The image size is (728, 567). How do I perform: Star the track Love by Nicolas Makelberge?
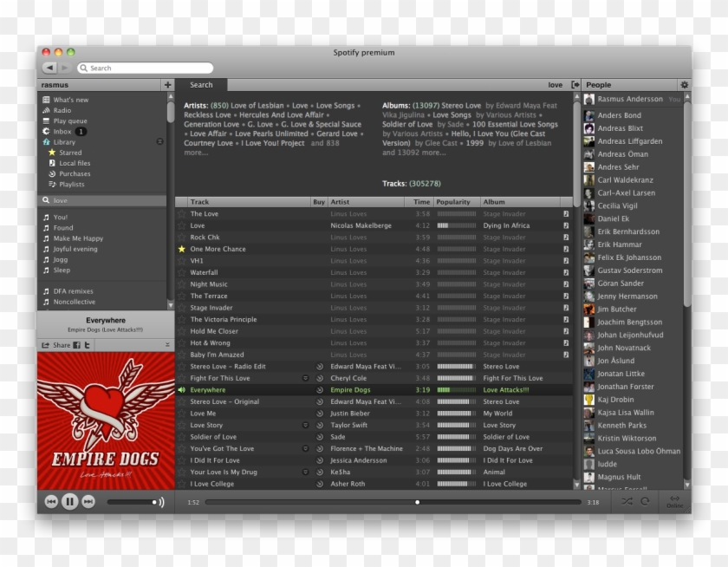click(181, 225)
